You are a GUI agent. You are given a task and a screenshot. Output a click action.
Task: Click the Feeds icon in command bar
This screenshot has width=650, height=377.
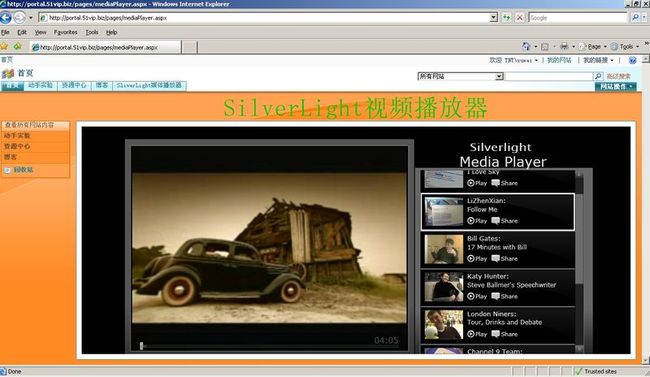(x=545, y=47)
